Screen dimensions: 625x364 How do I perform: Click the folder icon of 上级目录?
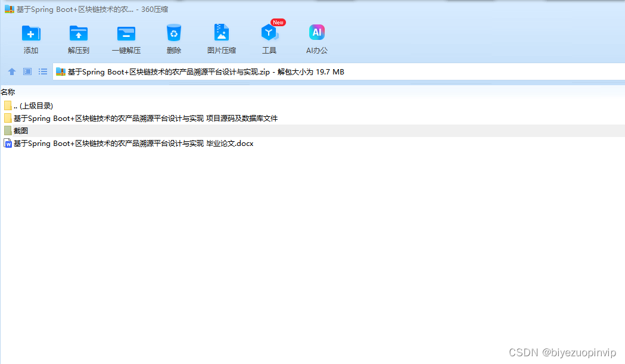8,105
